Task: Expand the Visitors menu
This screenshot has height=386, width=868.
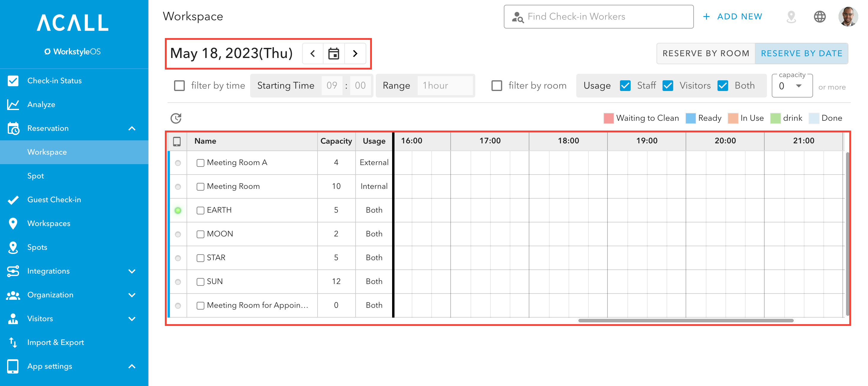Action: 132,318
